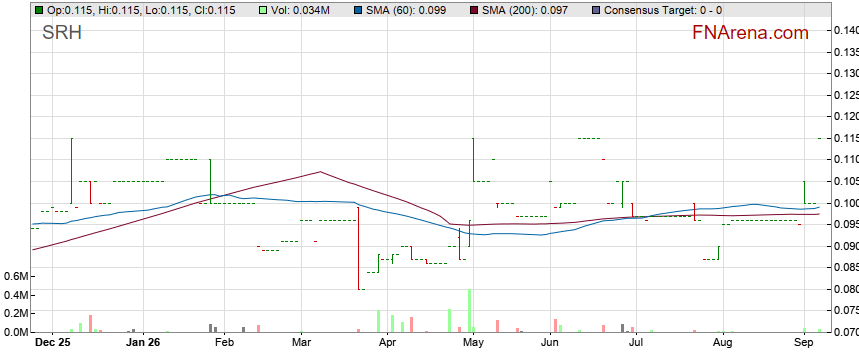Click the SMA (200) peak in March
Screen dimensions: 859x363
click(320, 172)
